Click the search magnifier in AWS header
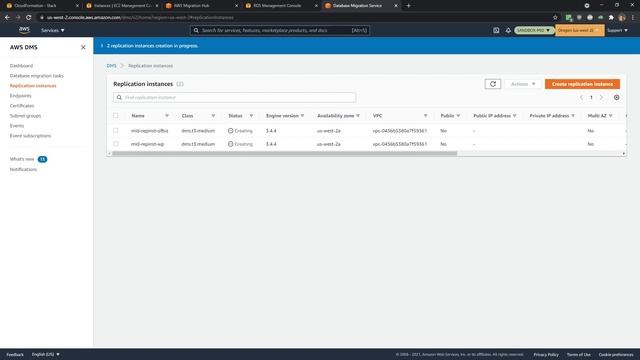 click(196, 30)
